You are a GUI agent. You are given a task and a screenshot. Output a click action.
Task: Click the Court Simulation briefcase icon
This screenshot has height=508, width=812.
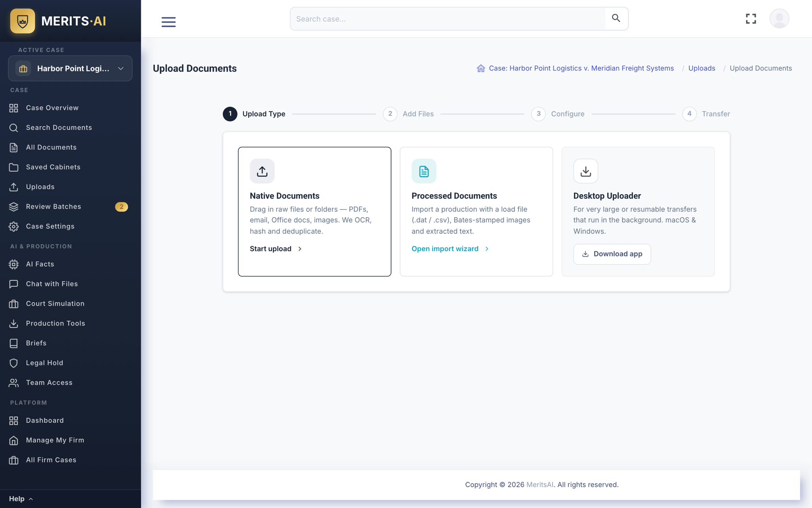(x=14, y=304)
